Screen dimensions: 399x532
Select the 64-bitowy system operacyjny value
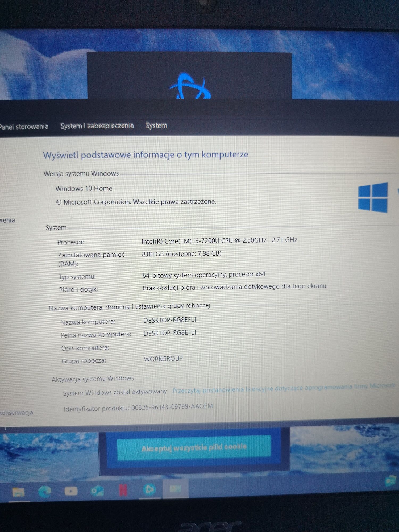pos(204,275)
